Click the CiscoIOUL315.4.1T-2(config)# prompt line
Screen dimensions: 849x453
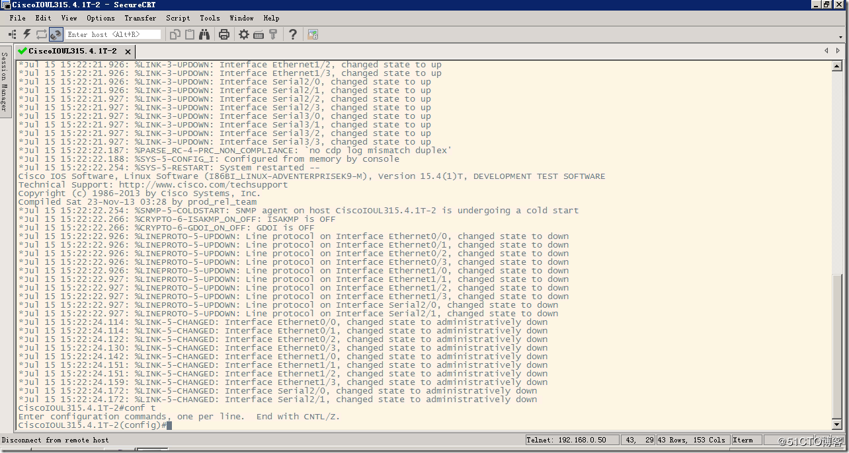[x=93, y=425]
